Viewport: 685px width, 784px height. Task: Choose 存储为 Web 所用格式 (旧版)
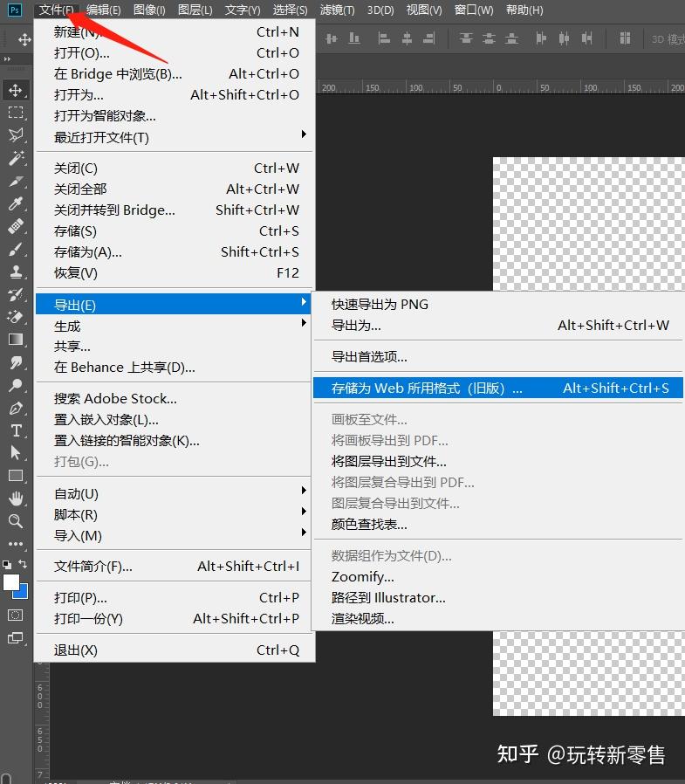498,388
